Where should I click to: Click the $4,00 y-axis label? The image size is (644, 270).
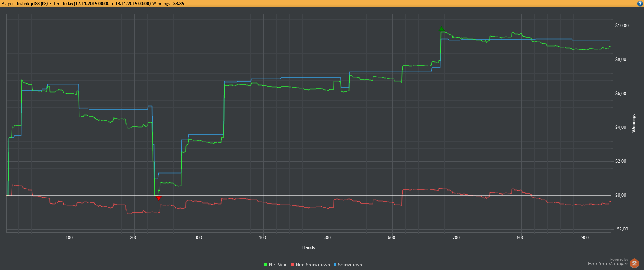[621, 127]
